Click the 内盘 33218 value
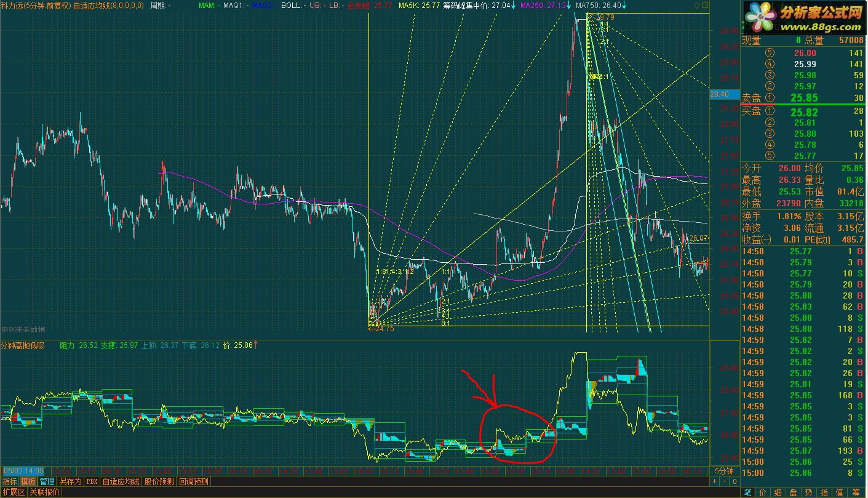 (x=850, y=203)
